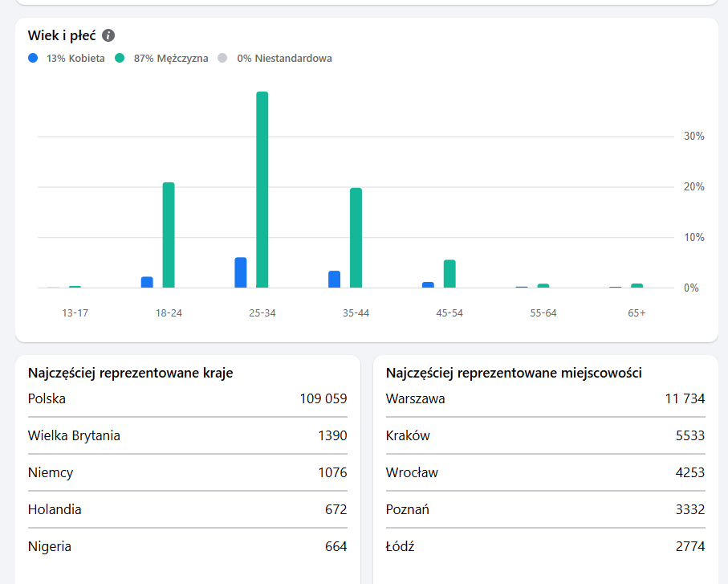This screenshot has height=584, width=728.
Task: Click the blue Kobieta legend dot
Action: (x=33, y=58)
